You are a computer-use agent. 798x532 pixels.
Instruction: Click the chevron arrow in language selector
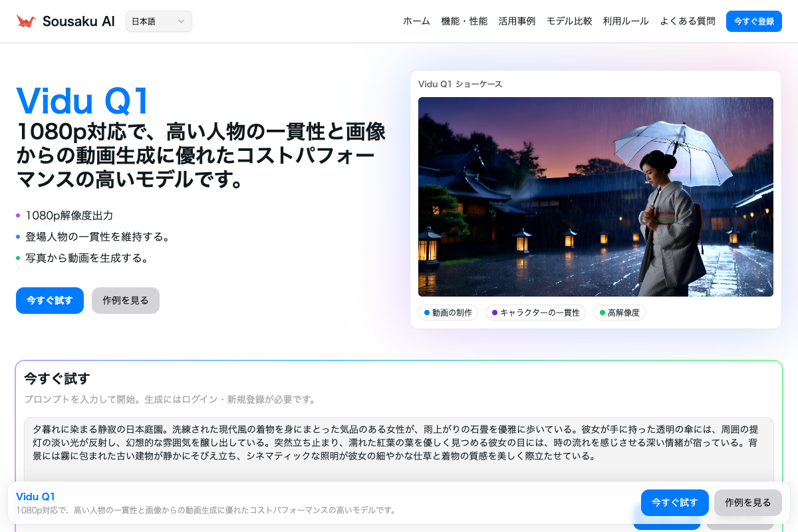[x=181, y=21]
